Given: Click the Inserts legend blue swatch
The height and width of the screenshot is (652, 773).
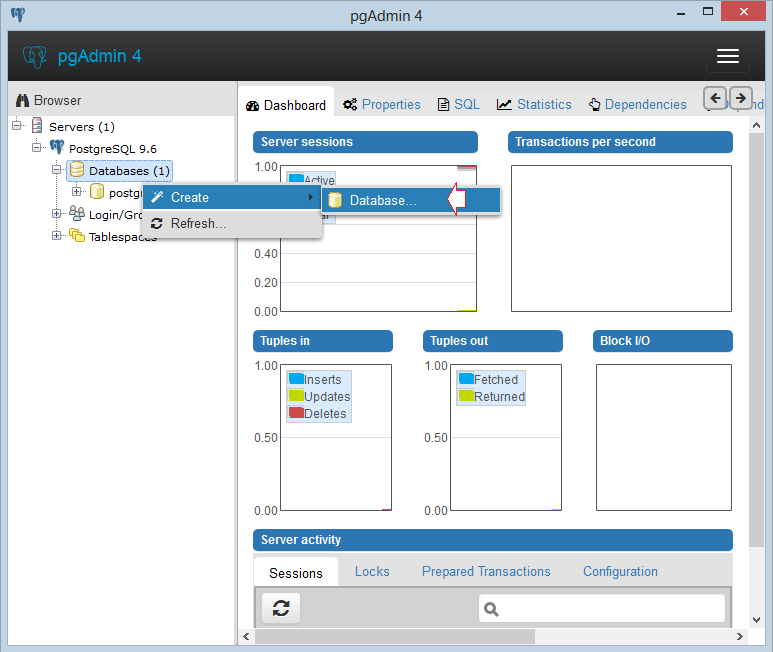Looking at the screenshot, I should pyautogui.click(x=296, y=378).
